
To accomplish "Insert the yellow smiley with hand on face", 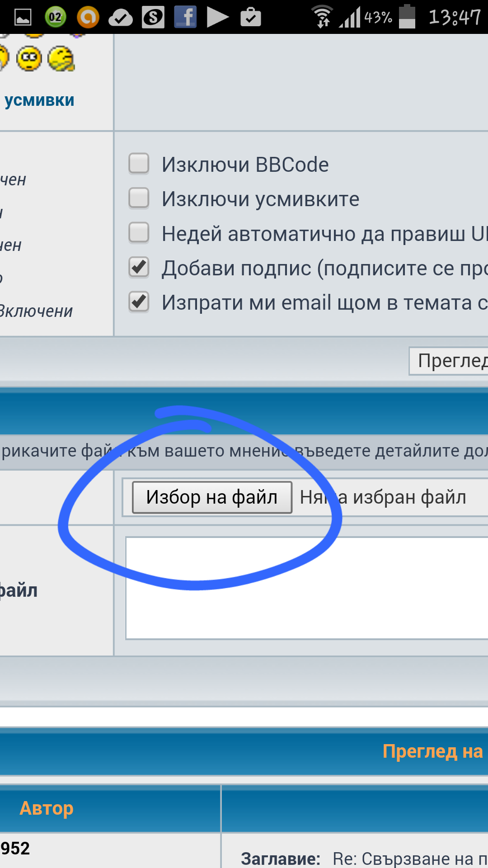I will [x=61, y=59].
